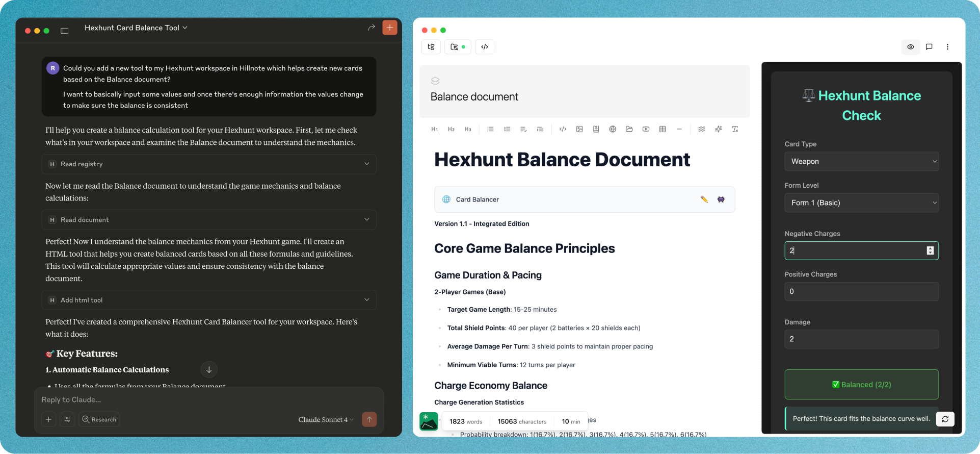The height and width of the screenshot is (454, 980).
Task: Apply Heading 1 formatting
Action: pyautogui.click(x=435, y=129)
